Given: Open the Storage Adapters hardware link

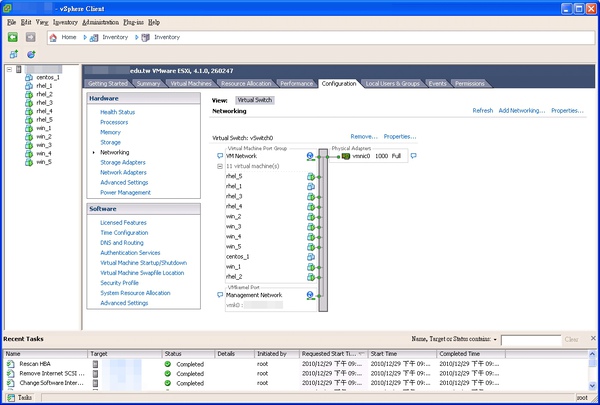Looking at the screenshot, I should pos(123,162).
